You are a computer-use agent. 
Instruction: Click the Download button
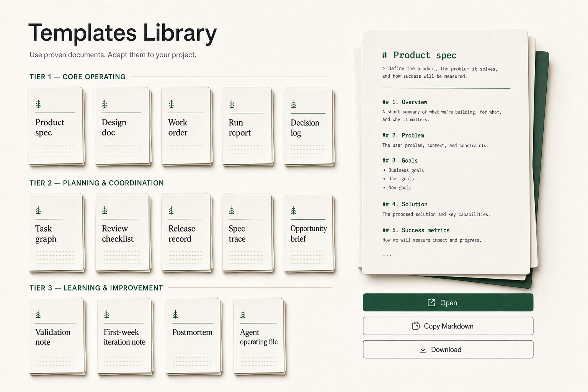tap(448, 349)
